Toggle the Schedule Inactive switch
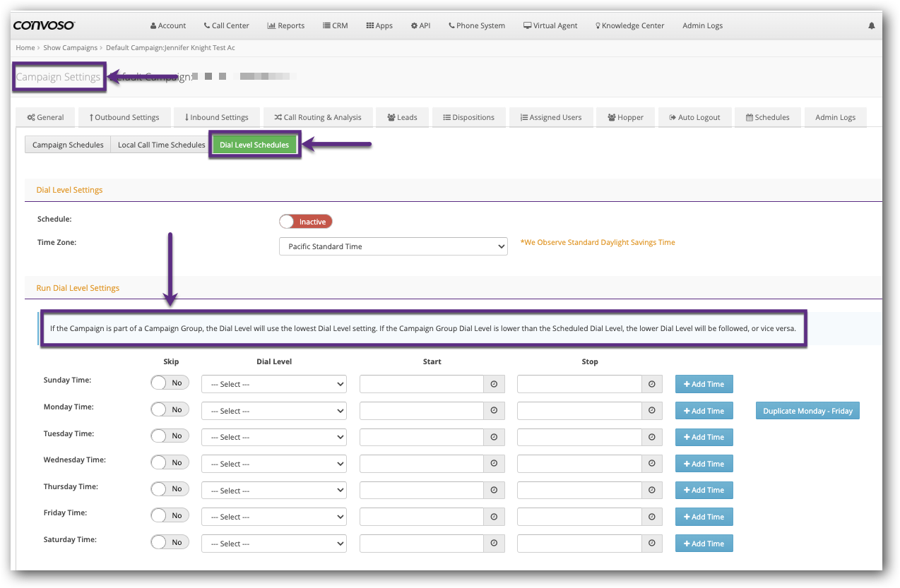The height and width of the screenshot is (588, 900). coord(305,222)
